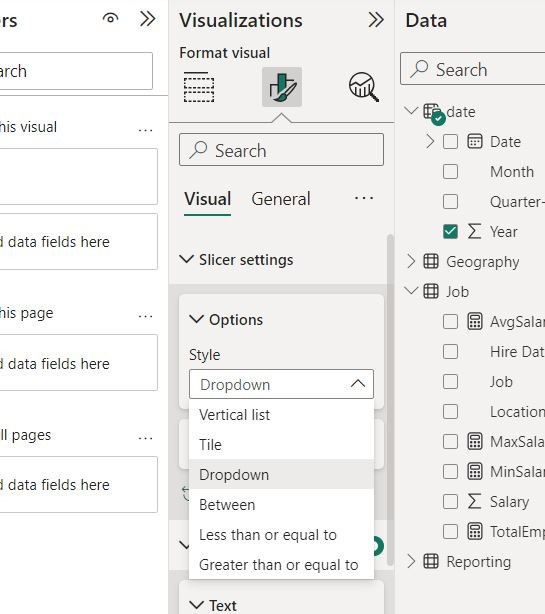
Task: Open the Analytics magnifier chart icon
Action: click(x=364, y=87)
